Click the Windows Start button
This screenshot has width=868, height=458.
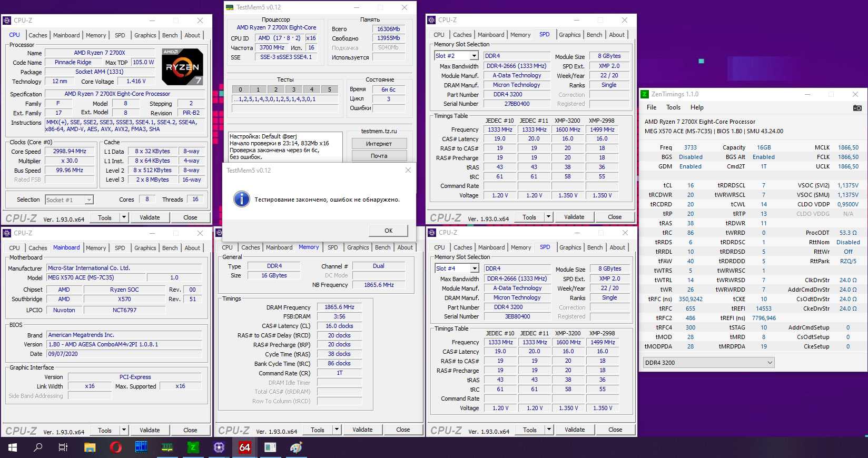tap(13, 447)
